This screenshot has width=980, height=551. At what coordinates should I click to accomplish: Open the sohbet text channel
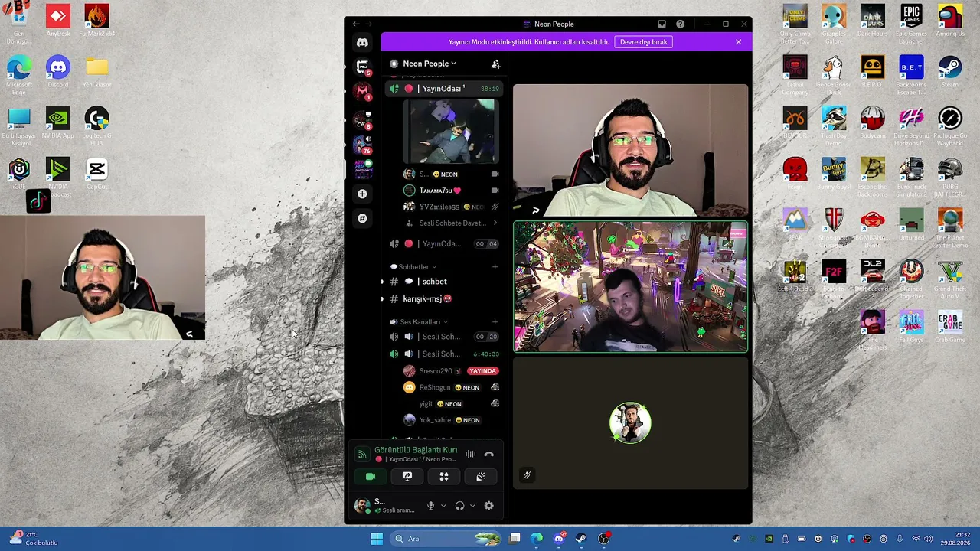pos(445,282)
